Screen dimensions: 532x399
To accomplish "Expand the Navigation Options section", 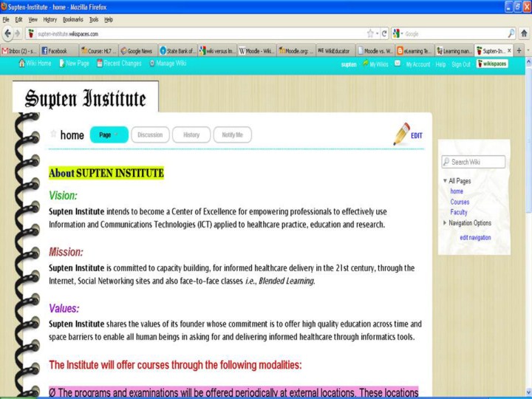I will pyautogui.click(x=445, y=223).
